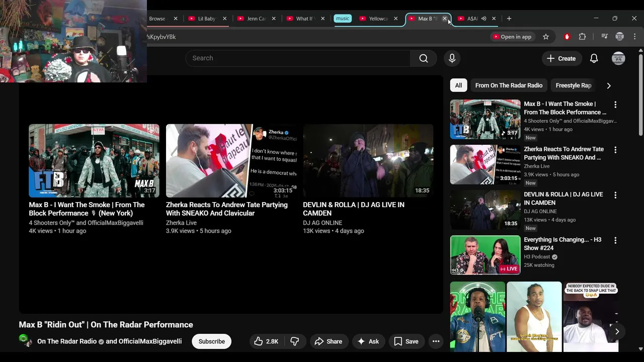Screen dimensions: 644x362
Task: Open Short with blue jacket man
Action: 477,317
